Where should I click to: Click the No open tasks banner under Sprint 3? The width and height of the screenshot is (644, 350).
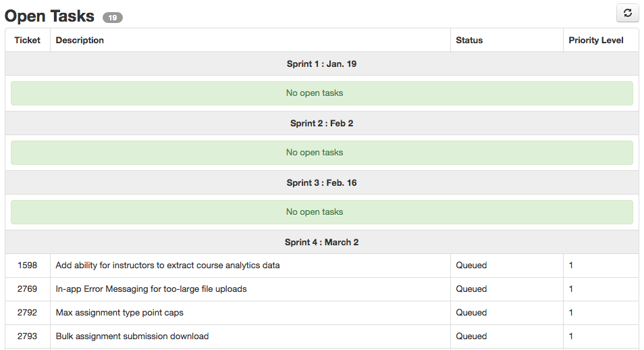(321, 211)
